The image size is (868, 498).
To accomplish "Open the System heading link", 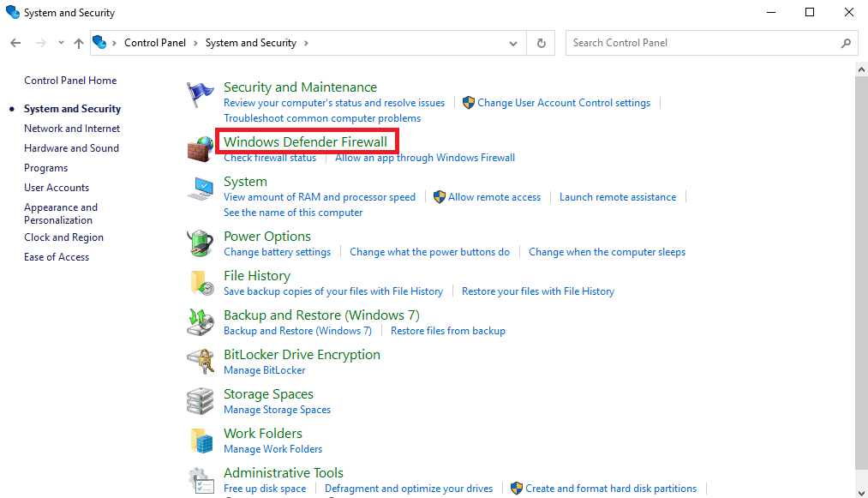I will tap(245, 181).
